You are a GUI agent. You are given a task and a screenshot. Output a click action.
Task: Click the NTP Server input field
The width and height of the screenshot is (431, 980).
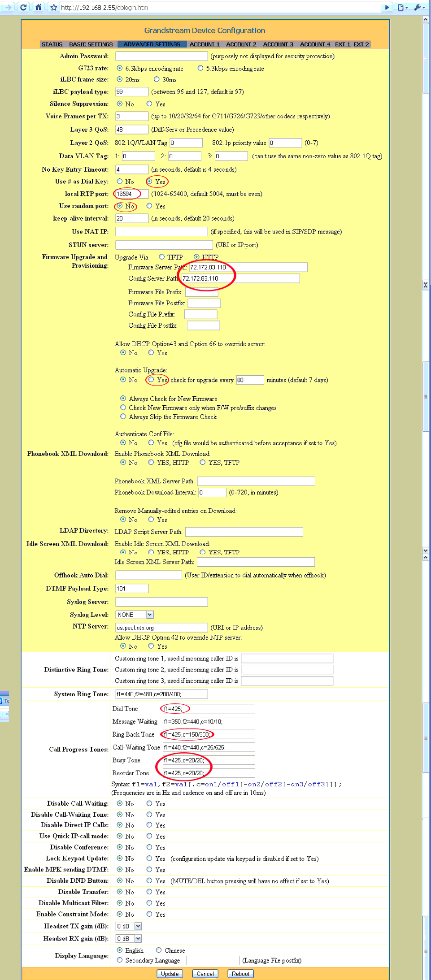(x=161, y=627)
